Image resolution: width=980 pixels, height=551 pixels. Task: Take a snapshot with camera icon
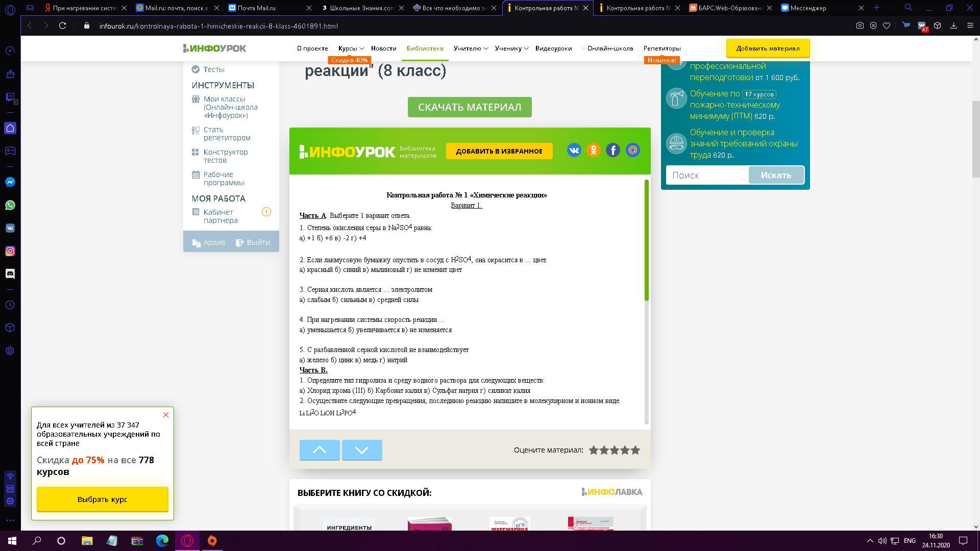point(860,26)
